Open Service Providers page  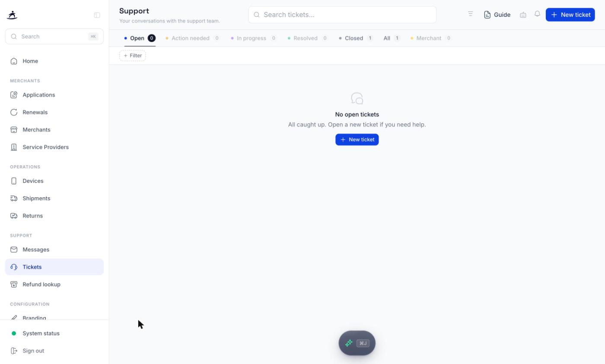(x=54, y=147)
